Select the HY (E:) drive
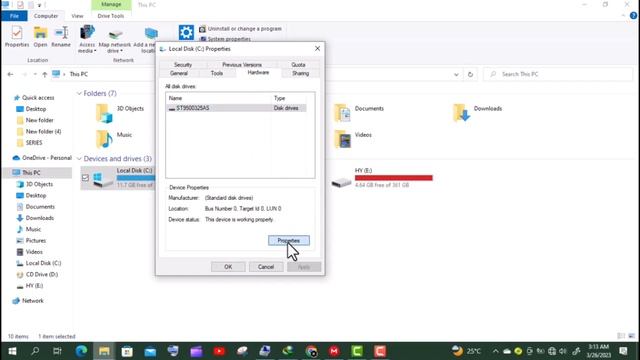The width and height of the screenshot is (640, 360). [382, 178]
